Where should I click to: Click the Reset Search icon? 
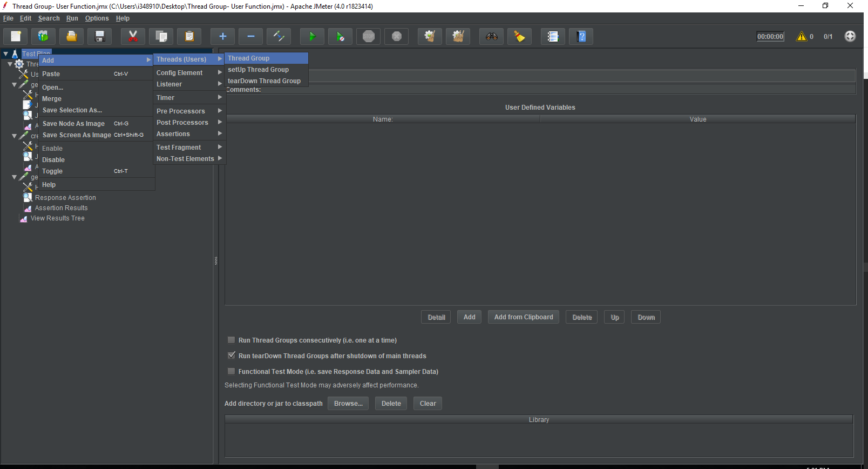pos(519,36)
